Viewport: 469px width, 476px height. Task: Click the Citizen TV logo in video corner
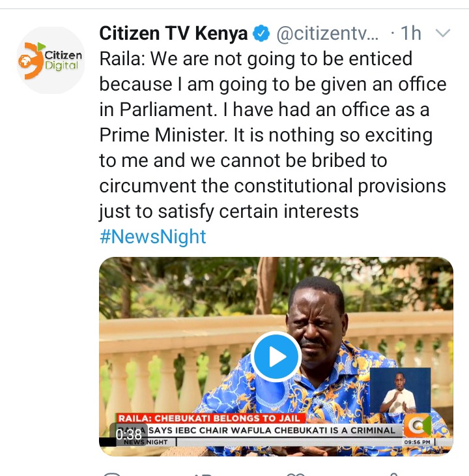point(419,426)
